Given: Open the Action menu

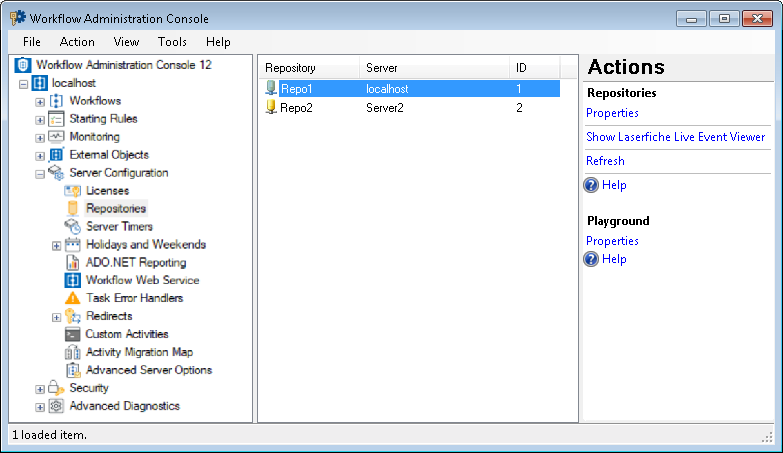Looking at the screenshot, I should tap(77, 42).
